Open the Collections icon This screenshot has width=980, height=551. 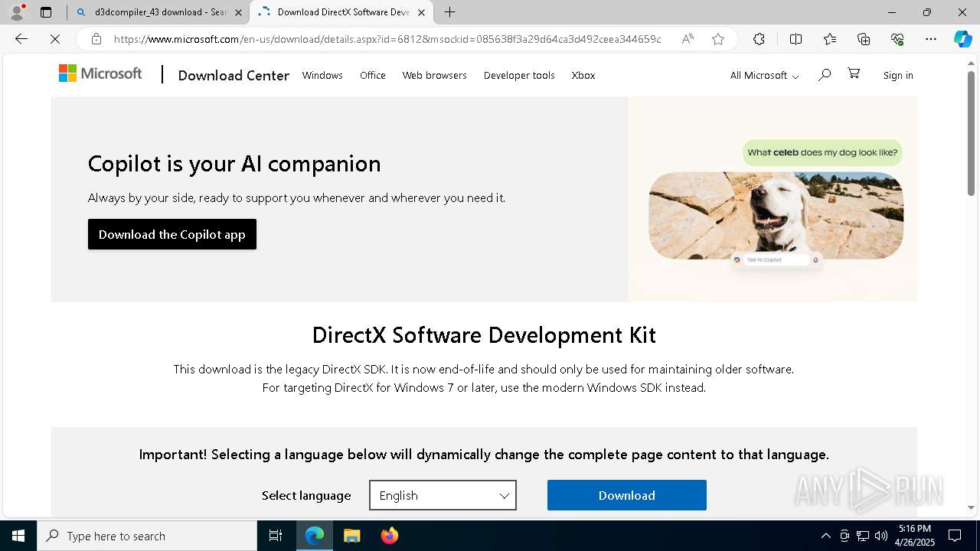click(x=864, y=39)
